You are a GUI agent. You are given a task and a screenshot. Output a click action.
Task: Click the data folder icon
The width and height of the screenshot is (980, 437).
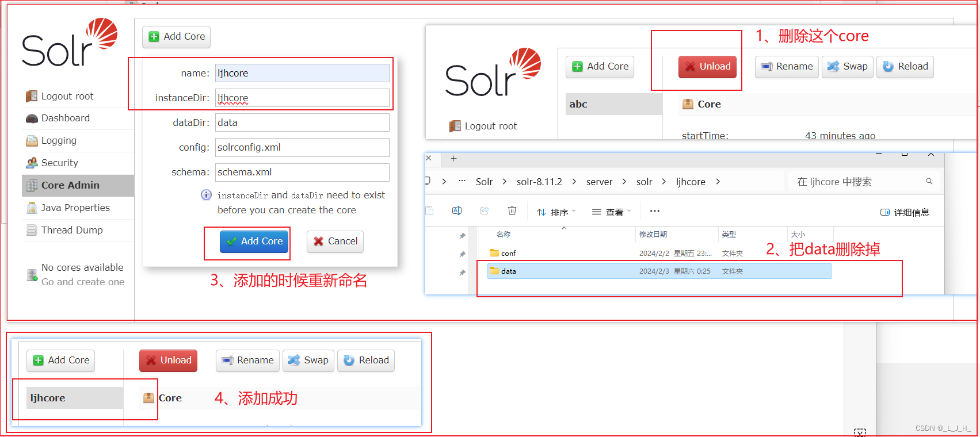click(494, 271)
